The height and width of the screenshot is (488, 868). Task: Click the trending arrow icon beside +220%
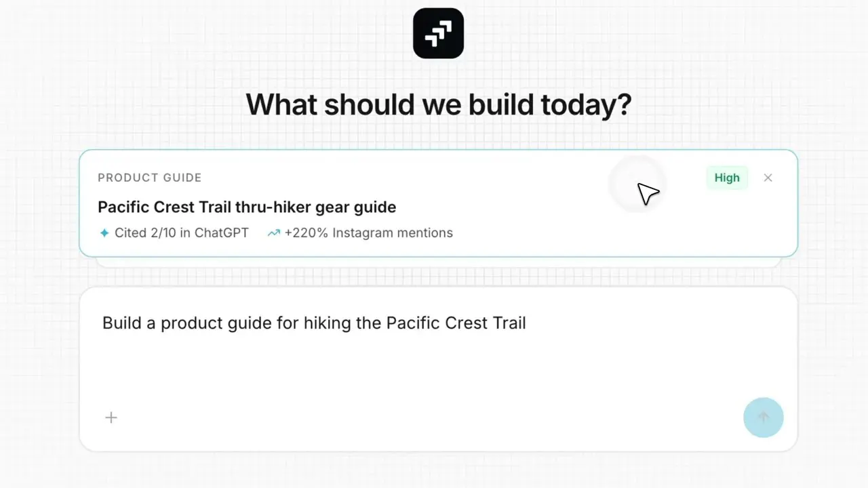273,233
